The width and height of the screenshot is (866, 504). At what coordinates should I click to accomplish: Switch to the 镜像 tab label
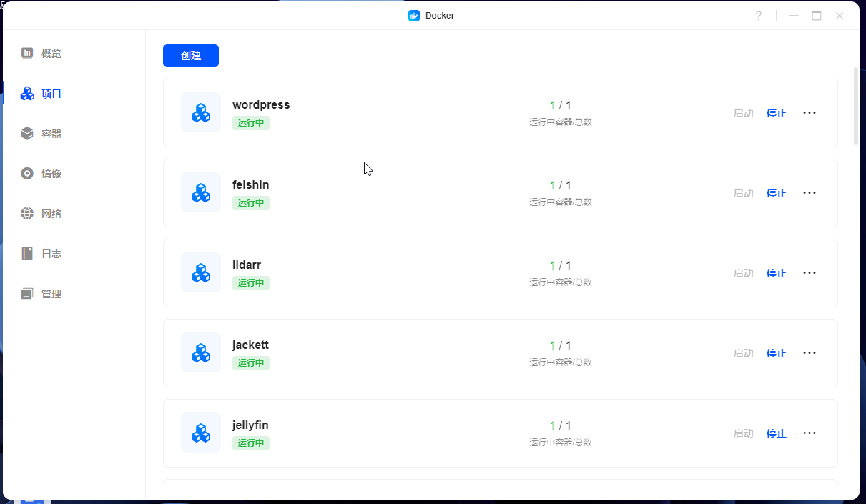[x=51, y=174]
